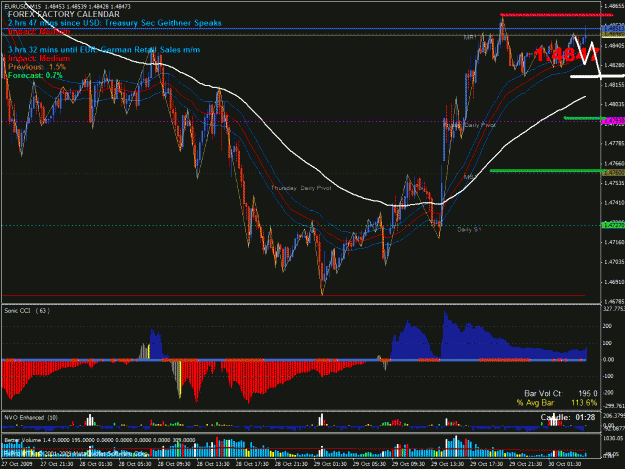
Task: Click the 200 level on CCI scale
Action: [607, 326]
